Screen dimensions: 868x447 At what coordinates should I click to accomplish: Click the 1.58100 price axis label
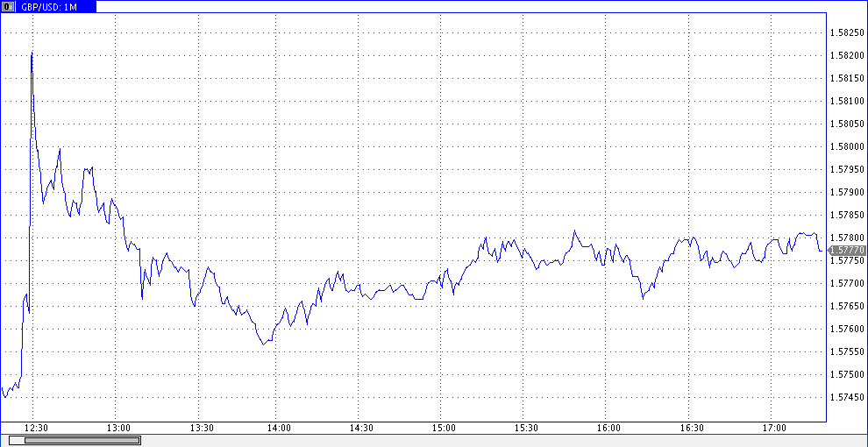click(846, 102)
